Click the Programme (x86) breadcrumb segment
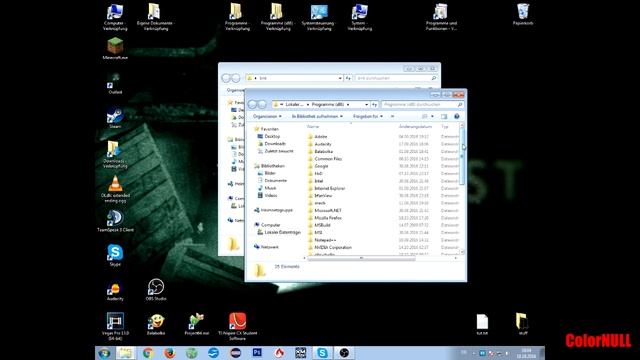 [x=328, y=104]
